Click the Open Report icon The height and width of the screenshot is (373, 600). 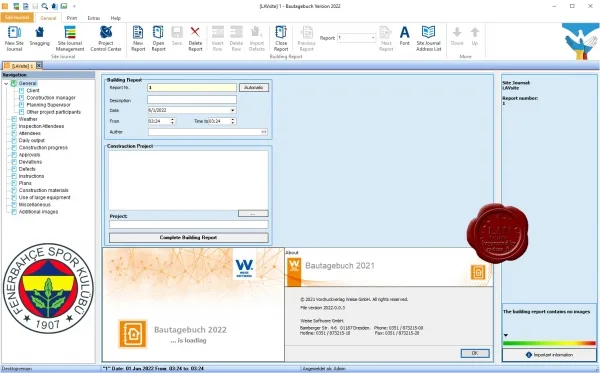(158, 33)
